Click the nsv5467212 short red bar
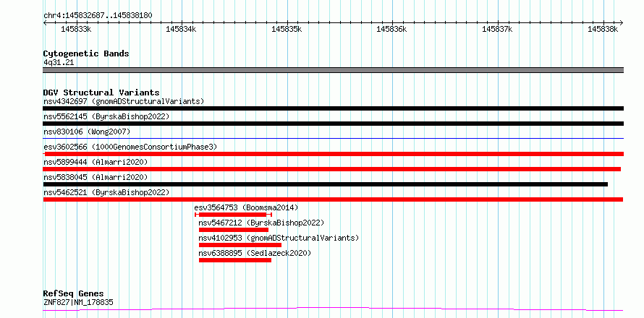 [233, 230]
